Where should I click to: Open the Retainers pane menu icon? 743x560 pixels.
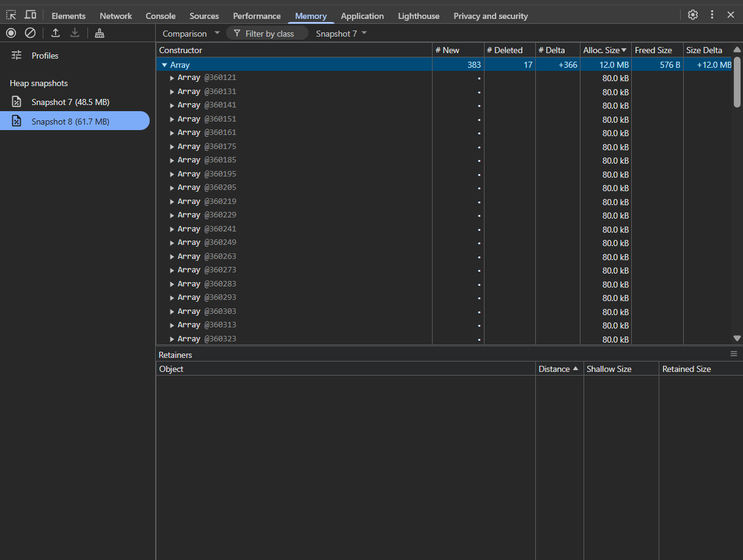click(x=734, y=354)
